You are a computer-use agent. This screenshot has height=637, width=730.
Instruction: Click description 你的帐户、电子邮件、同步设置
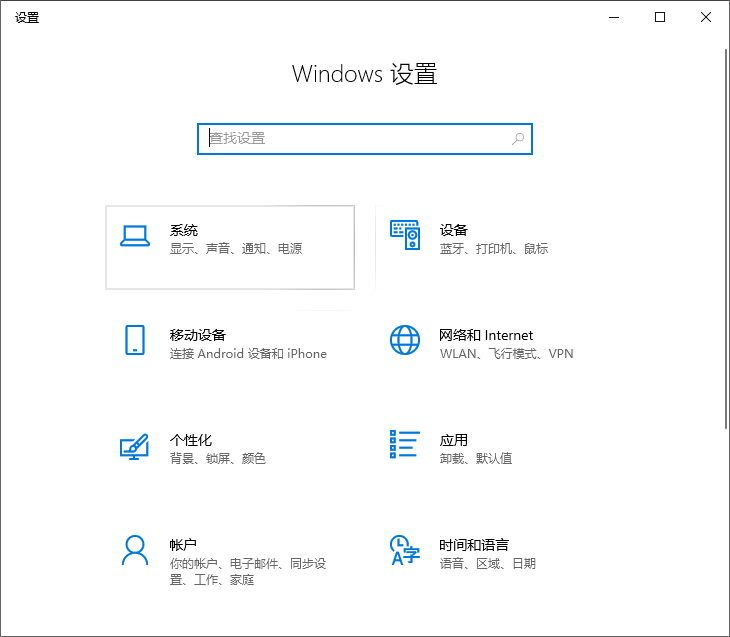(x=248, y=571)
